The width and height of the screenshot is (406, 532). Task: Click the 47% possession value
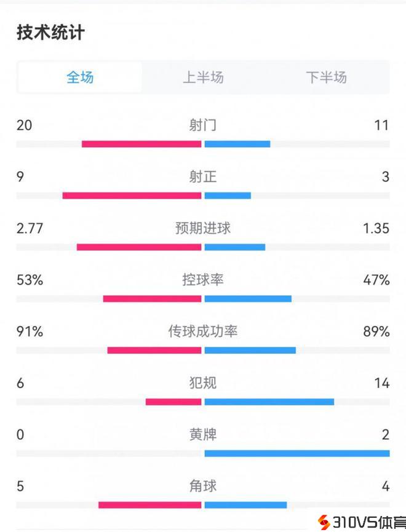pyautogui.click(x=376, y=280)
